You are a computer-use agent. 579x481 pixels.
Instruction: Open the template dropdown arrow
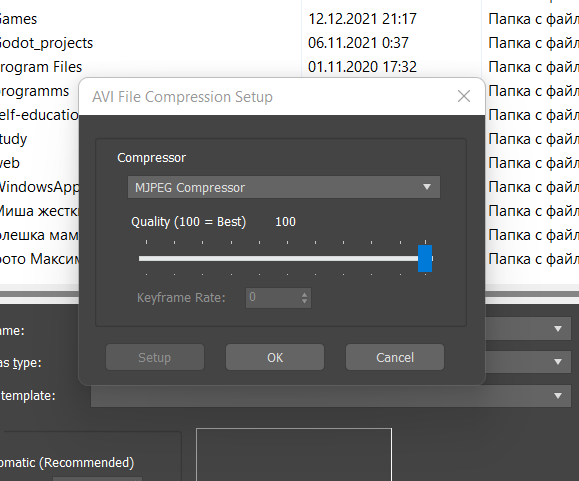[558, 396]
